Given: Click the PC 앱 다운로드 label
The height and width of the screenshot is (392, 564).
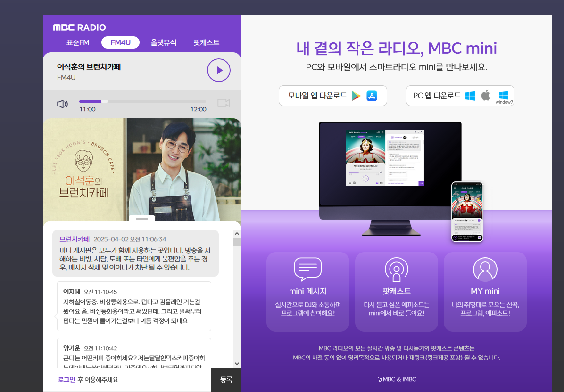Looking at the screenshot, I should pyautogui.click(x=437, y=96).
